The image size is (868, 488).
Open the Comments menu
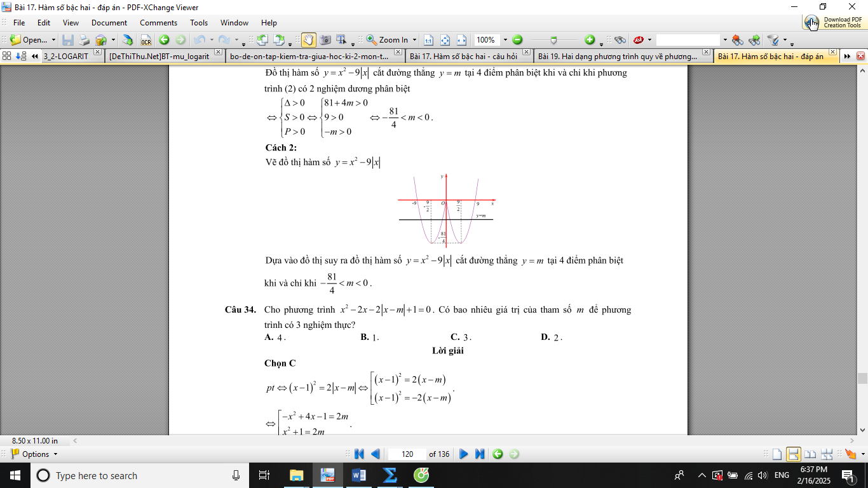tap(158, 23)
